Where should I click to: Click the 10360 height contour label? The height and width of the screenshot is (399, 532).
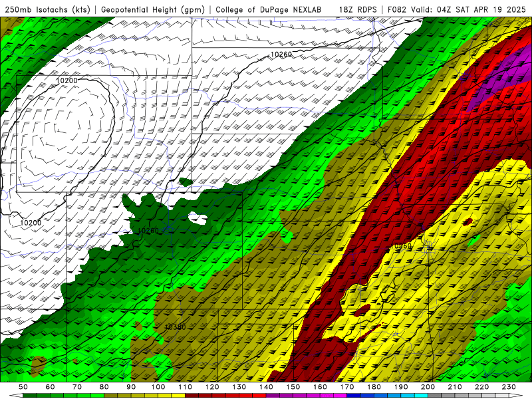click(x=401, y=246)
